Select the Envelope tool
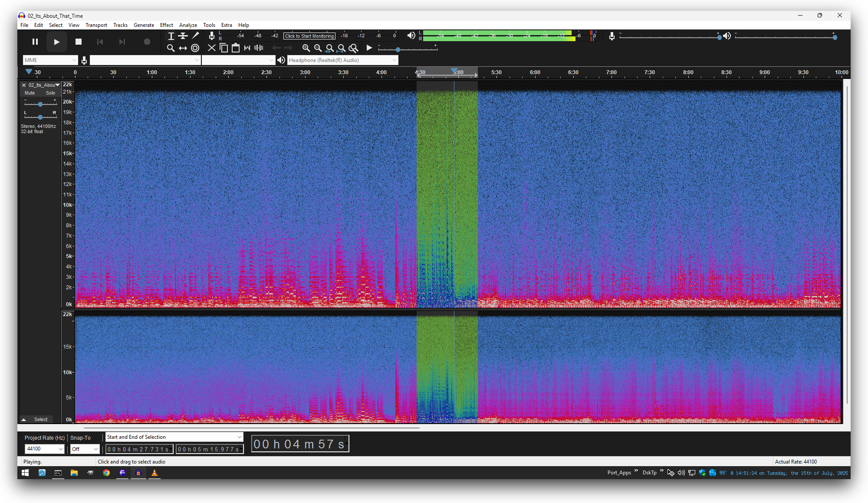The width and height of the screenshot is (868, 503). (x=183, y=36)
